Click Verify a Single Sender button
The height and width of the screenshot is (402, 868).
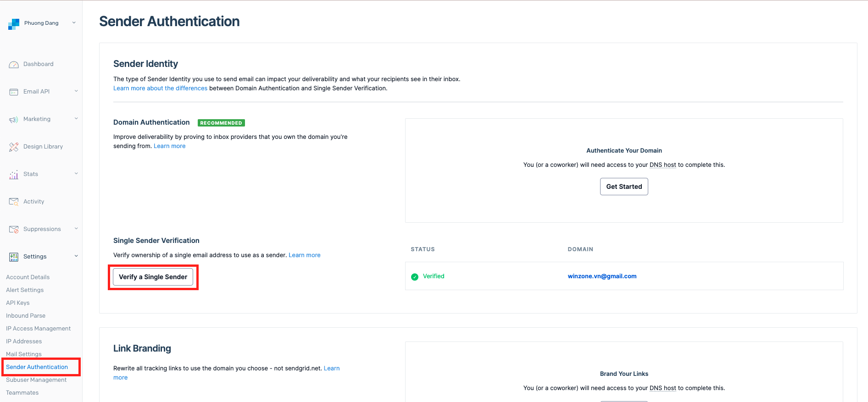click(153, 277)
